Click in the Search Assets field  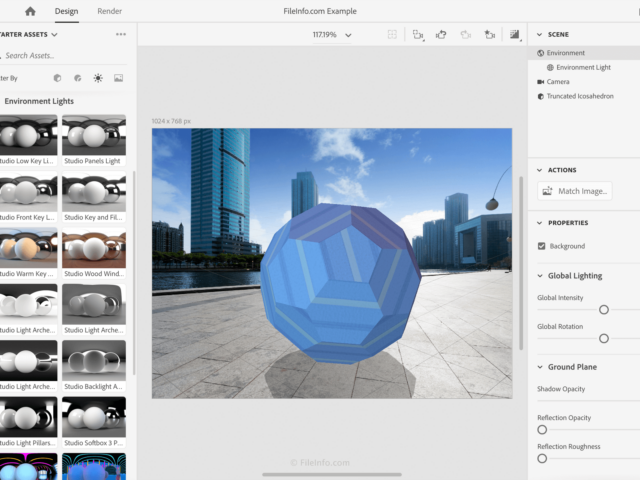pyautogui.click(x=60, y=56)
